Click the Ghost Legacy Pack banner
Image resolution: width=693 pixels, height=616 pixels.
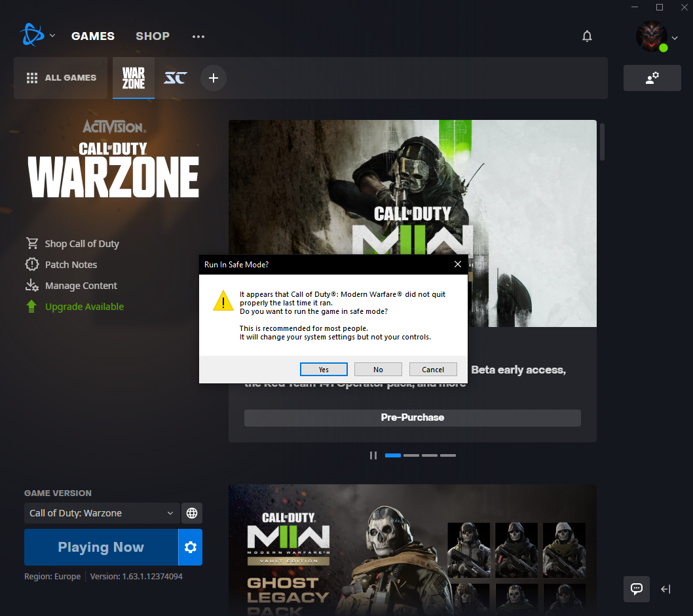[x=413, y=550]
